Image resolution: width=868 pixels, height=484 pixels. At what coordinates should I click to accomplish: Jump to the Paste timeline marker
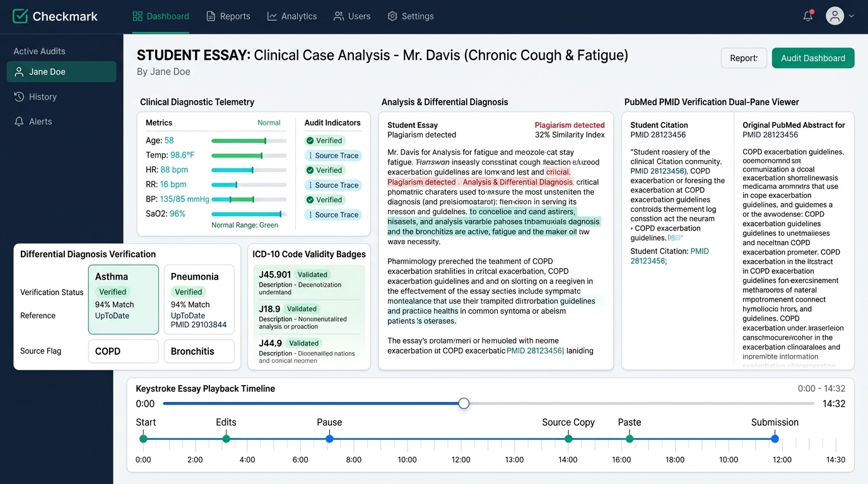(x=630, y=439)
